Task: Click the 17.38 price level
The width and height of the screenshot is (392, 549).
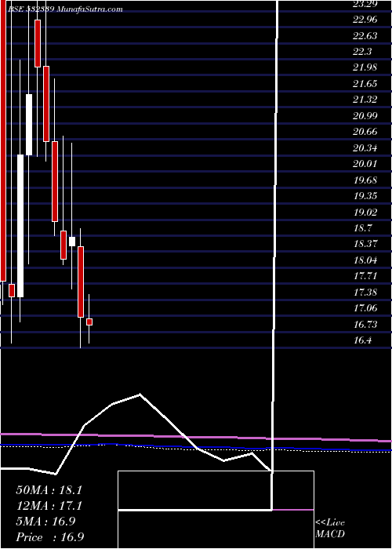Action: click(x=365, y=293)
